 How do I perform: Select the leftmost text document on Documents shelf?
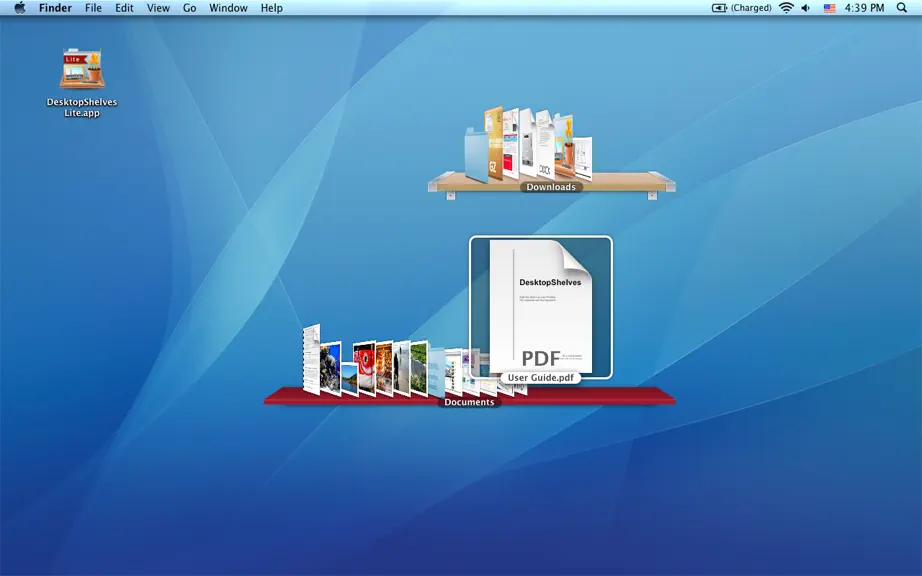pyautogui.click(x=311, y=359)
